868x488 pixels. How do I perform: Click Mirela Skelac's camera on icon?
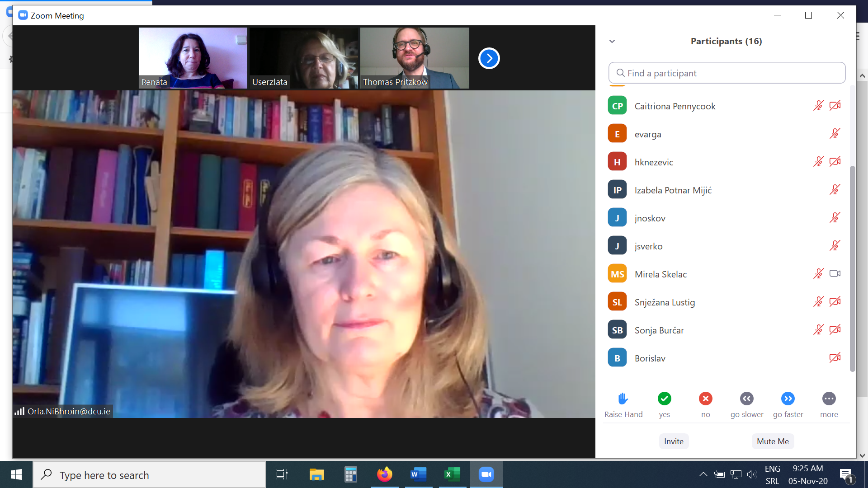(835, 273)
